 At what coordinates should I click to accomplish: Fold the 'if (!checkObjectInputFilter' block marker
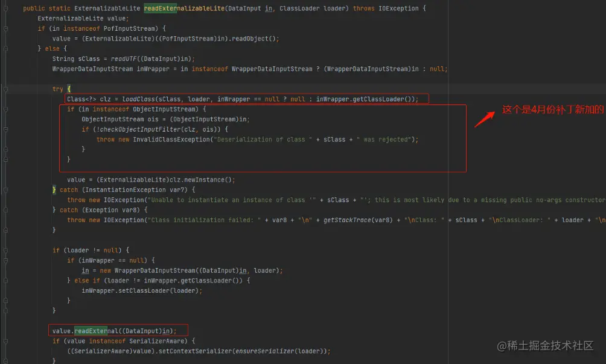(x=5, y=129)
